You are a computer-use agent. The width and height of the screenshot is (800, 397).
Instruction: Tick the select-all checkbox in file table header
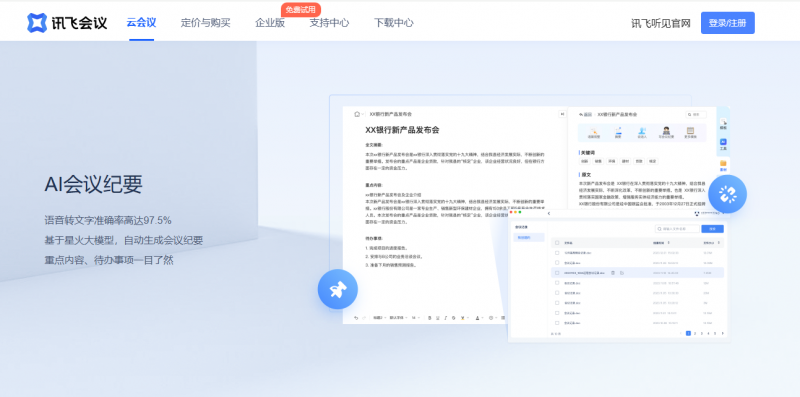pos(557,243)
